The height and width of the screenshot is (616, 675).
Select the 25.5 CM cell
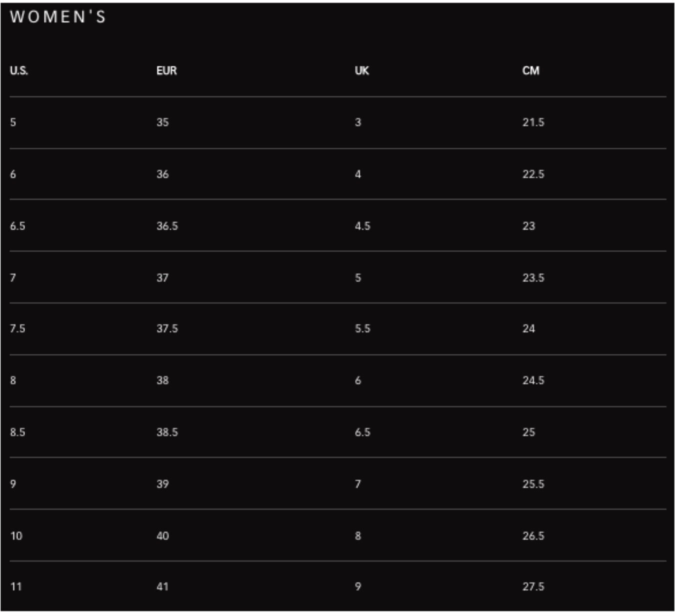pos(533,484)
